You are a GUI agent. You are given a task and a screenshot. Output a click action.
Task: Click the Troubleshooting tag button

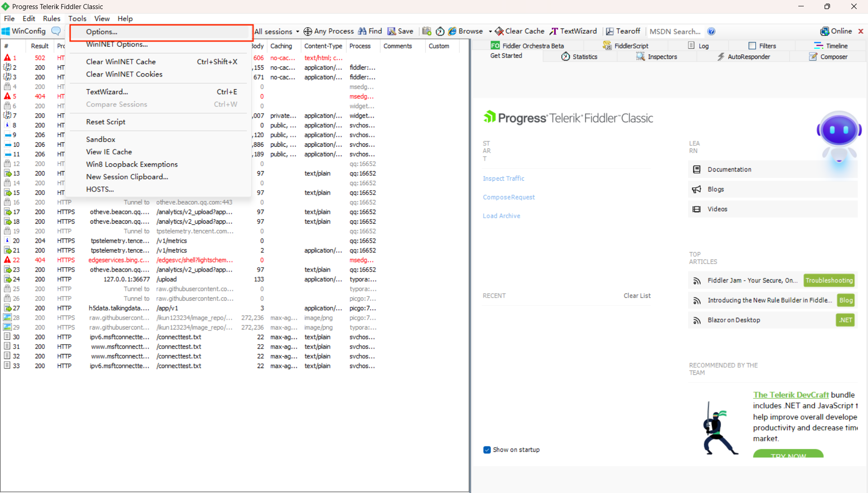pos(829,281)
